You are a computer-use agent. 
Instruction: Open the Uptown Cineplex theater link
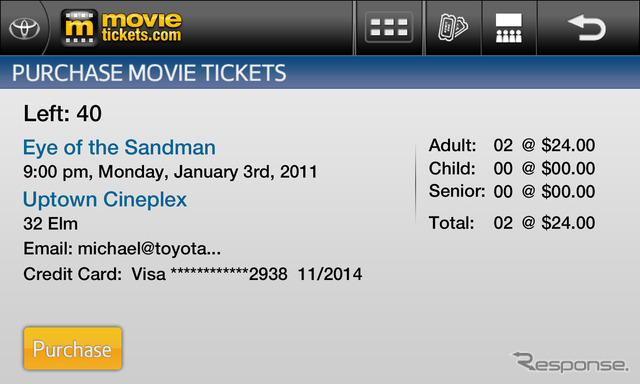point(105,200)
